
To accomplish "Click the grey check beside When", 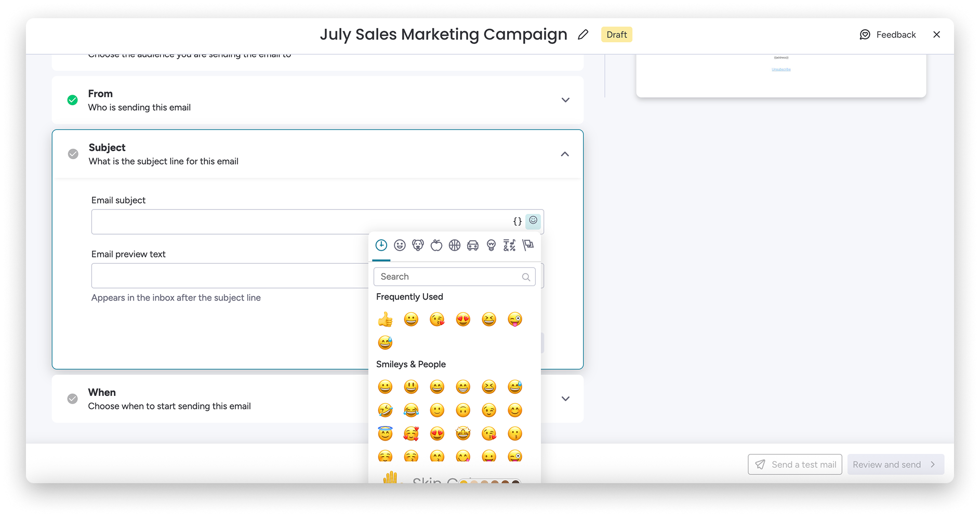I will (x=73, y=398).
